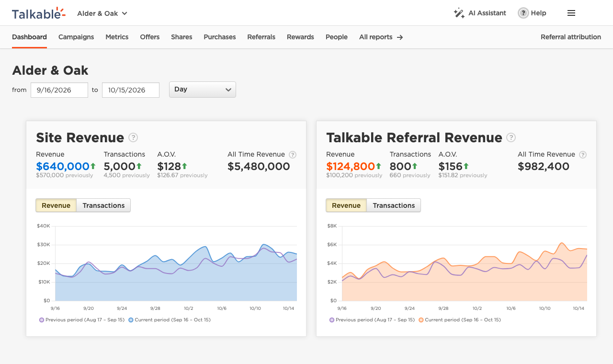613x364 pixels.
Task: Click the $5,480,000 all time revenue value
Action: 259,167
